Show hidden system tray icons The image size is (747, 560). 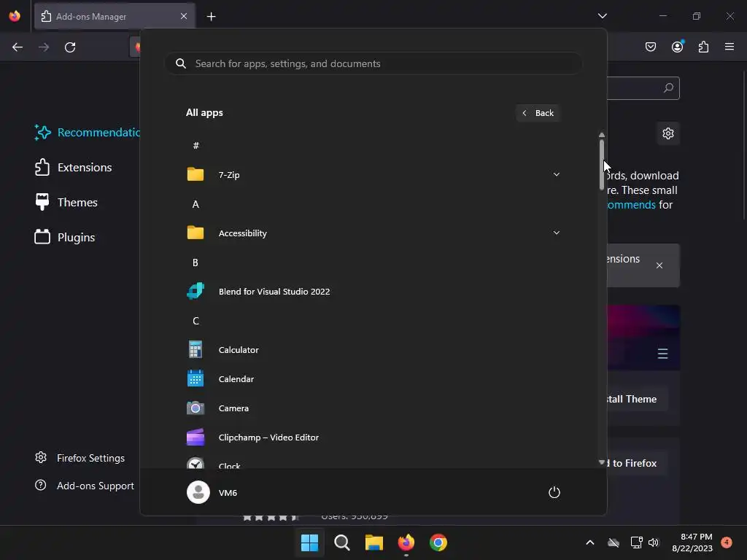click(589, 542)
